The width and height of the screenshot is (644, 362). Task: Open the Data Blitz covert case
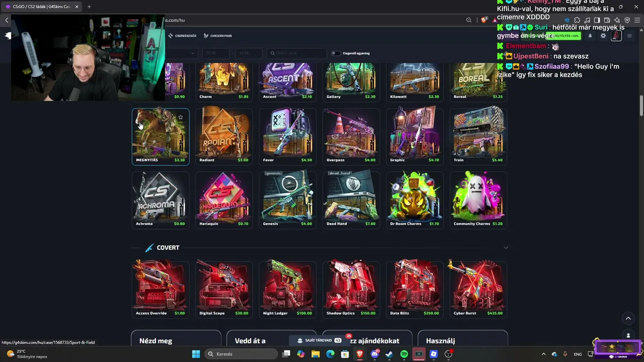point(415,290)
